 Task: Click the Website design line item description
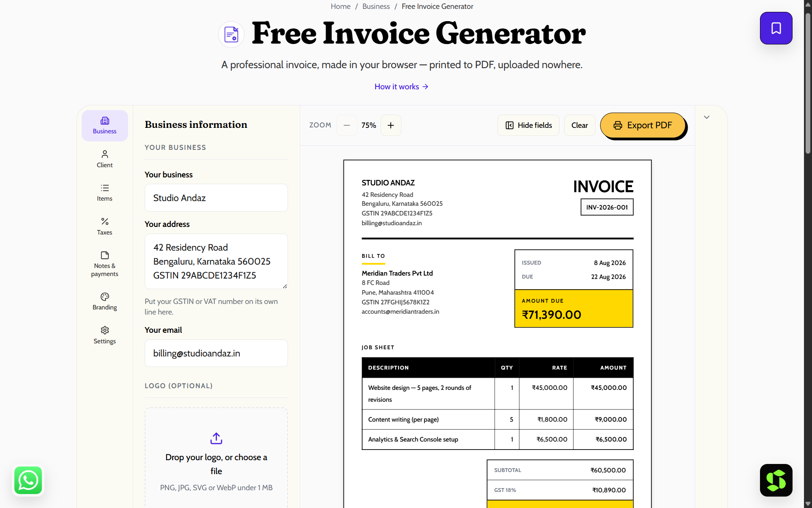click(x=420, y=394)
